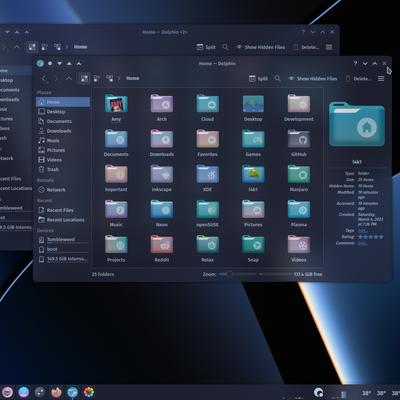Open search in the back Dolphin window toolbar

[x=225, y=47]
